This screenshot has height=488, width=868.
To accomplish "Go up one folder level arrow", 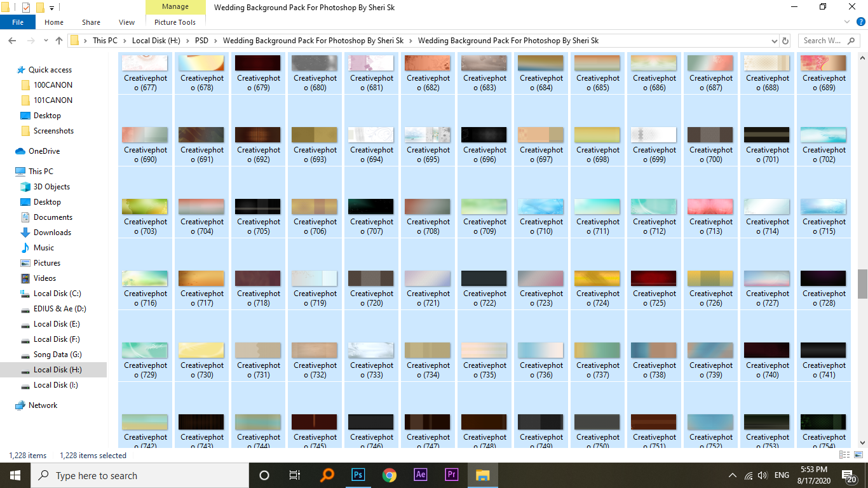I will (x=59, y=41).
